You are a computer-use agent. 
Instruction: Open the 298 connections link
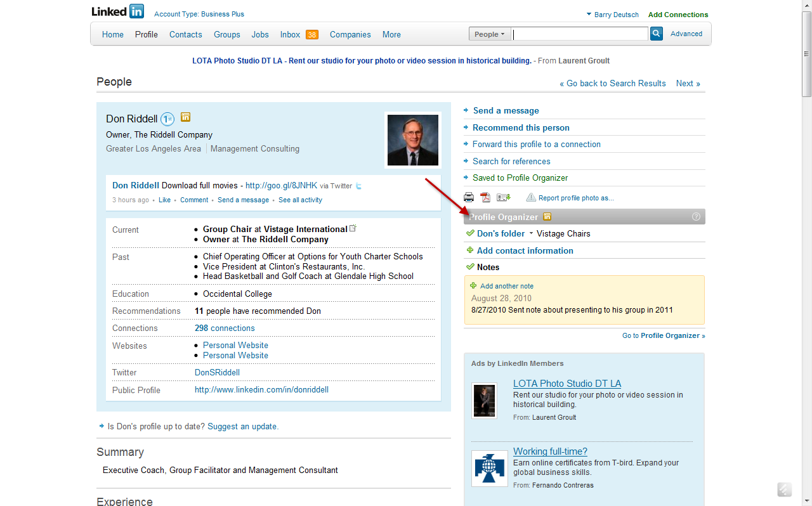225,328
